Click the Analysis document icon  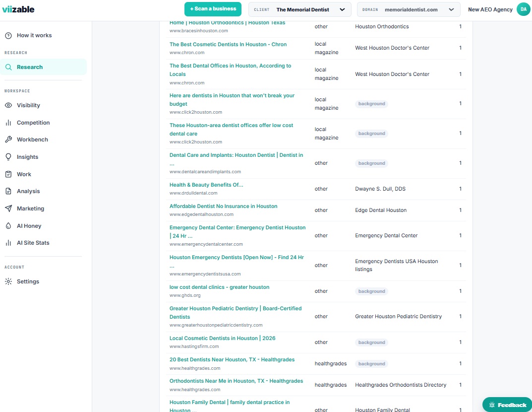pos(8,191)
